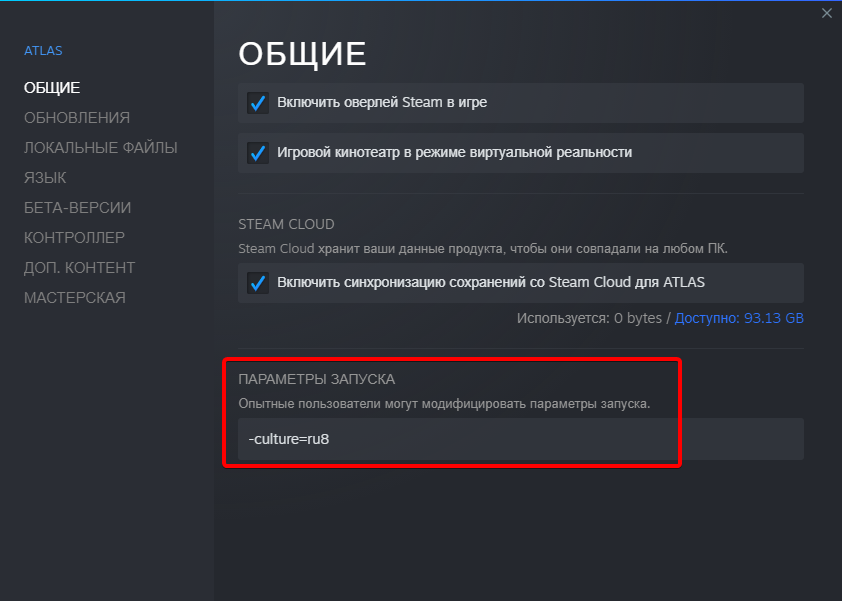Focus the launch options field with -culture=ru8
The width and height of the screenshot is (842, 601).
tap(521, 439)
